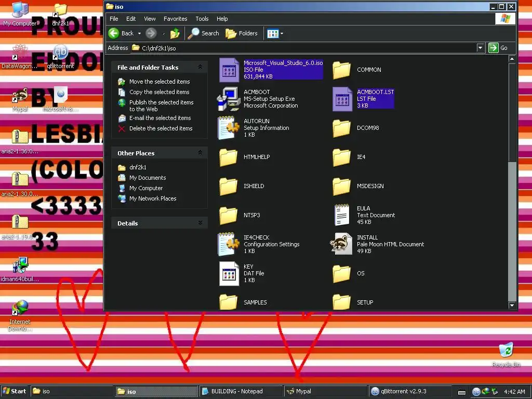
Task: Click the Go button beside address bar
Action: coord(498,48)
